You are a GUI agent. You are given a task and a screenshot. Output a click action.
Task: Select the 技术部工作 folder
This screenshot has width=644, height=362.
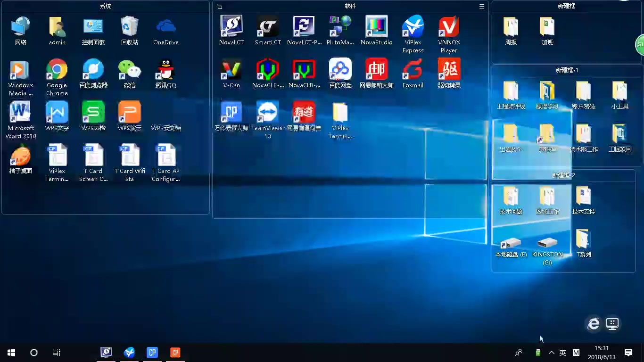pos(583,138)
